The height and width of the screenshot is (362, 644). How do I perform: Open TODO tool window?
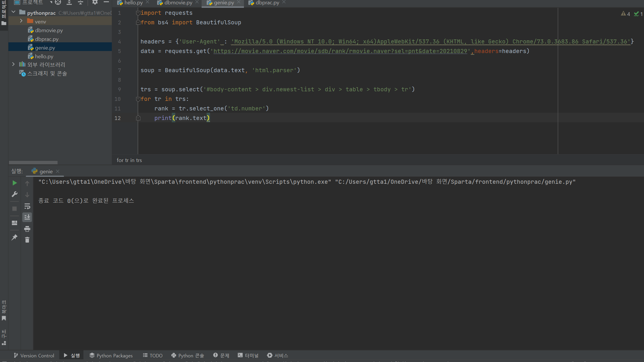click(153, 355)
